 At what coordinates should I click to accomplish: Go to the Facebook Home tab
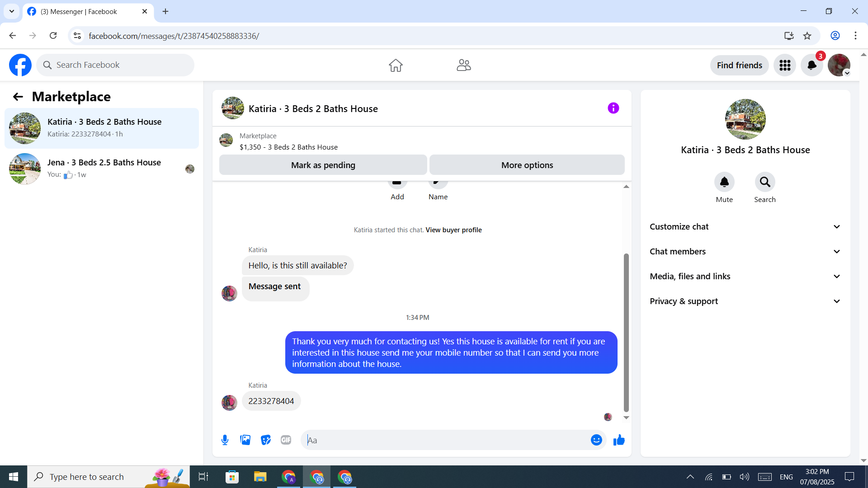(x=396, y=65)
